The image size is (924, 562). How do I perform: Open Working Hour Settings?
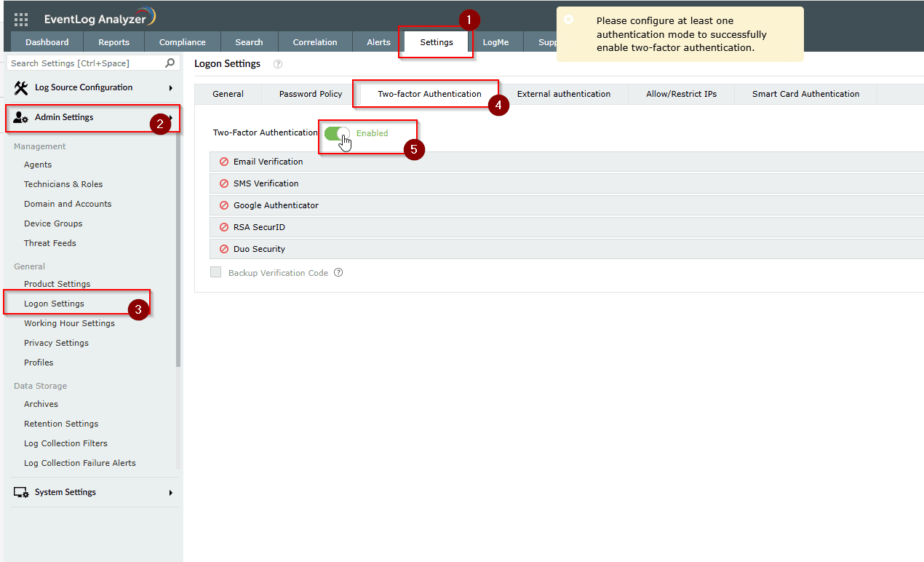69,323
